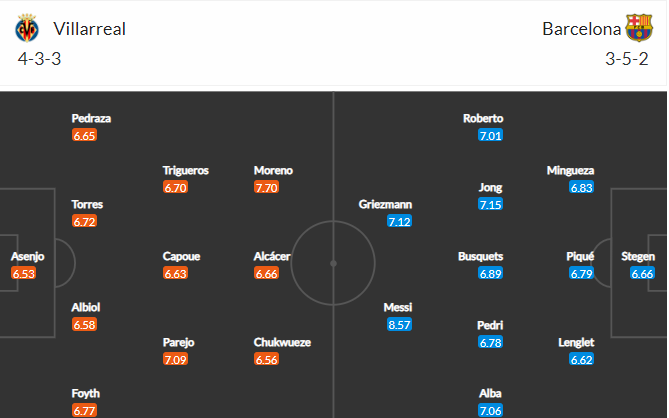Select Foyth's 6.77 rating badge
The height and width of the screenshot is (418, 669).
click(x=84, y=410)
